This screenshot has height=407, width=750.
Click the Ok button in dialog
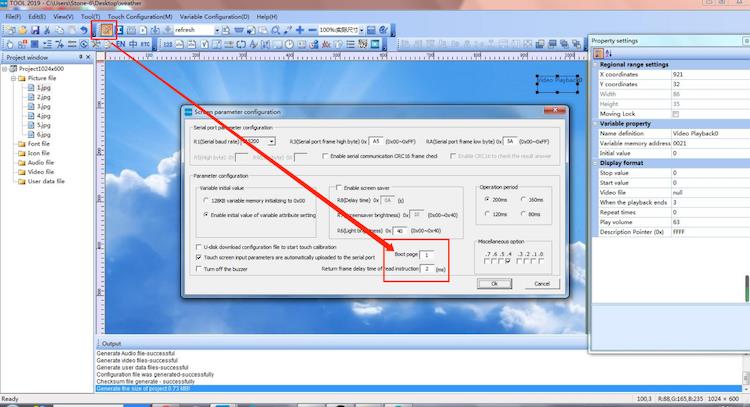point(493,284)
